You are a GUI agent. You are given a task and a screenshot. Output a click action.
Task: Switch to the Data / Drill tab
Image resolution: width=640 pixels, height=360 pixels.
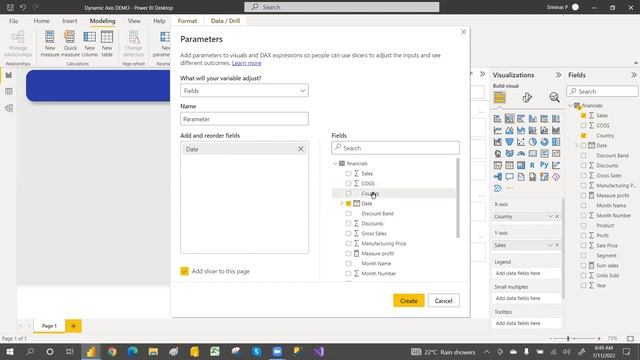point(225,21)
